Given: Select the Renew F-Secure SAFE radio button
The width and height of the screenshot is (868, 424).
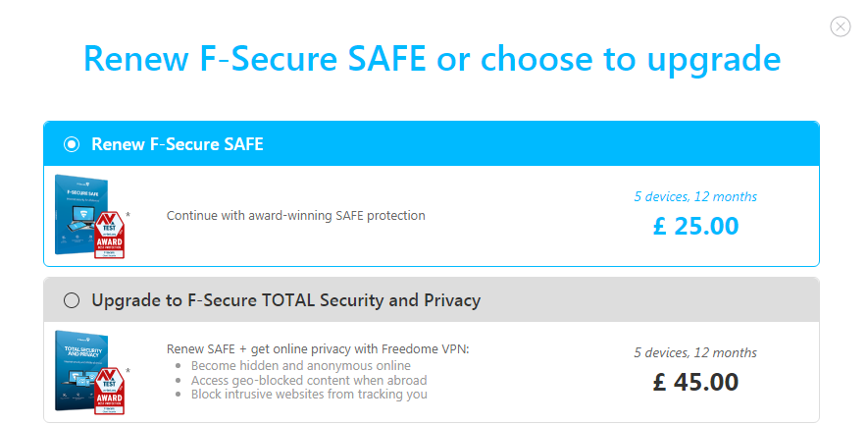Looking at the screenshot, I should 72,144.
